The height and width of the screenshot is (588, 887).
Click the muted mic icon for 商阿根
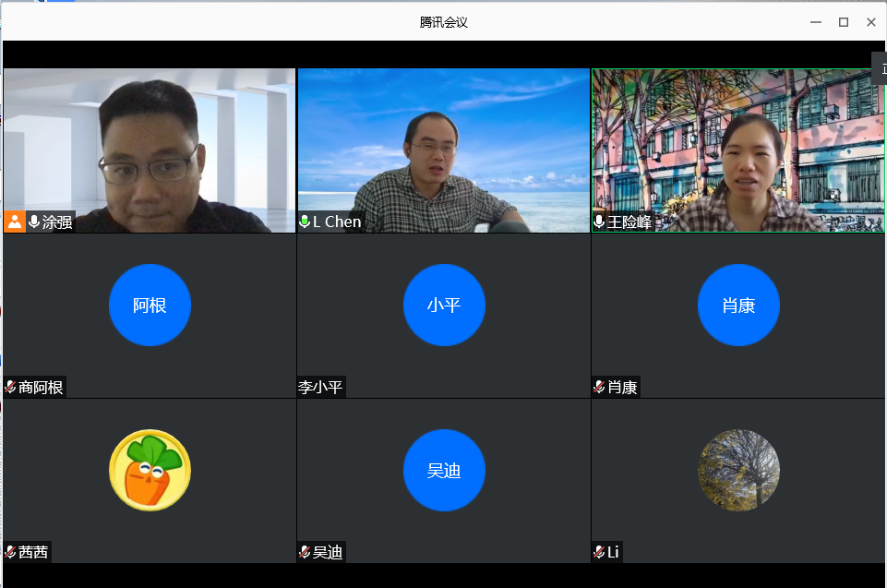10,387
